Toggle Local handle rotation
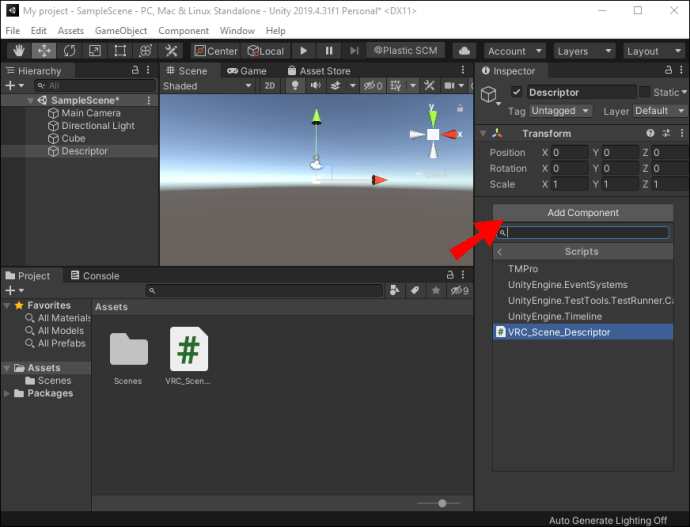This screenshot has width=690, height=527. tap(266, 51)
